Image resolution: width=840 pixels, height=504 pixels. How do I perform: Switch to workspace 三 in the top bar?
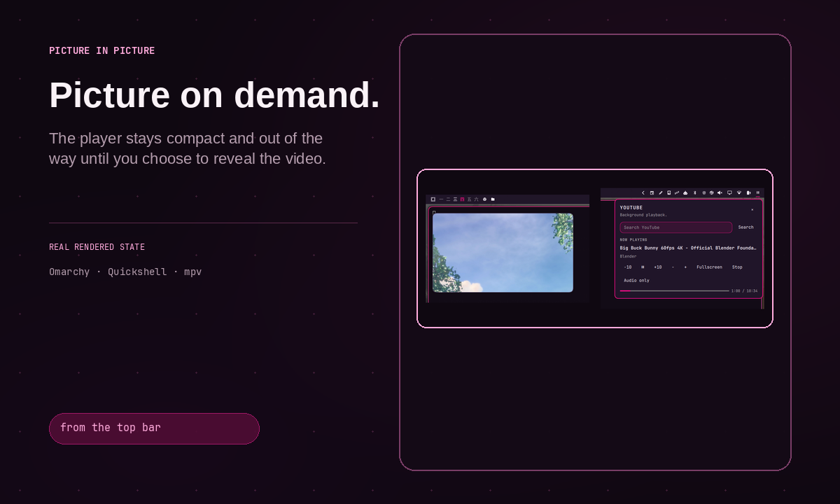(x=455, y=199)
